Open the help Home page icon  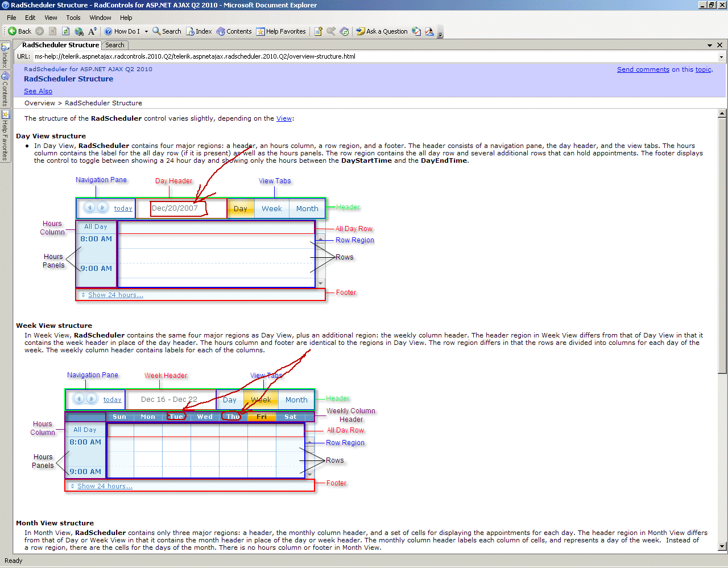tap(79, 31)
